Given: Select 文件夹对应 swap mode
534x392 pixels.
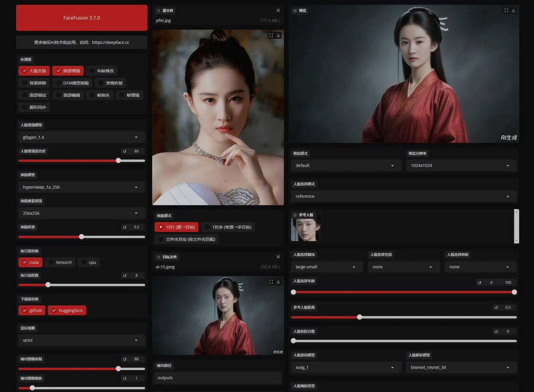Looking at the screenshot, I should (187, 239).
